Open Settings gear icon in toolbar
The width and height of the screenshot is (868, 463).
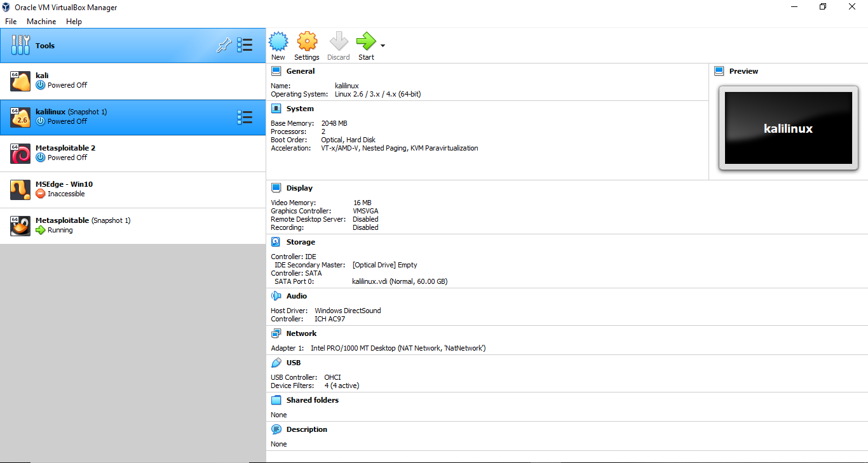pos(307,42)
